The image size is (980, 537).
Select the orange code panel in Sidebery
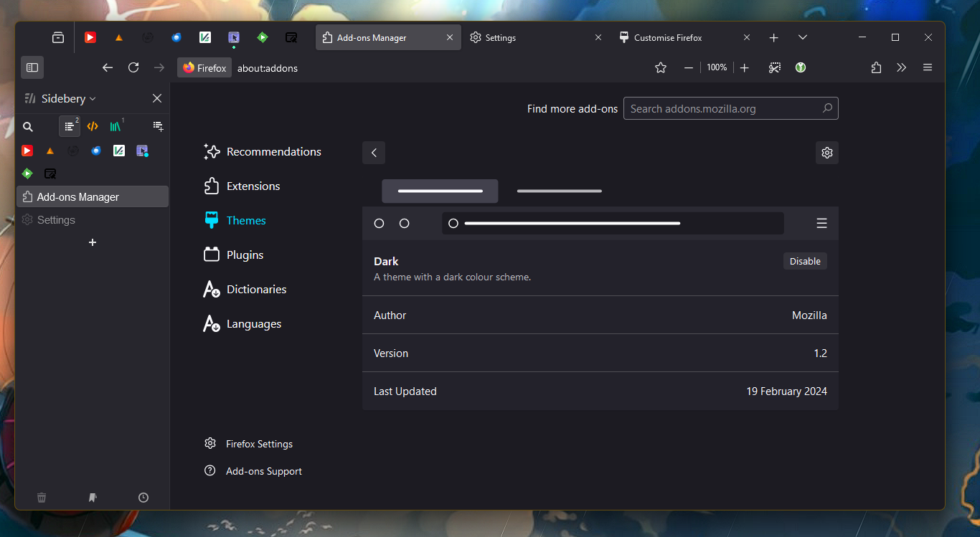(93, 126)
